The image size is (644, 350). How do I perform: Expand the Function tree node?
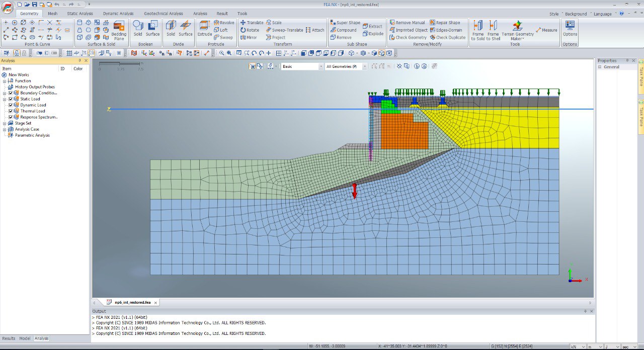(5, 81)
